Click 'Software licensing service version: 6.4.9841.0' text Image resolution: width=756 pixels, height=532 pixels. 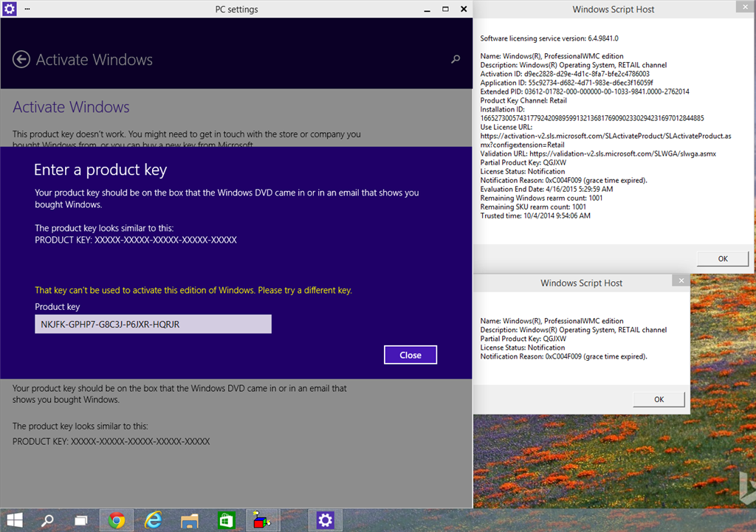(549, 38)
